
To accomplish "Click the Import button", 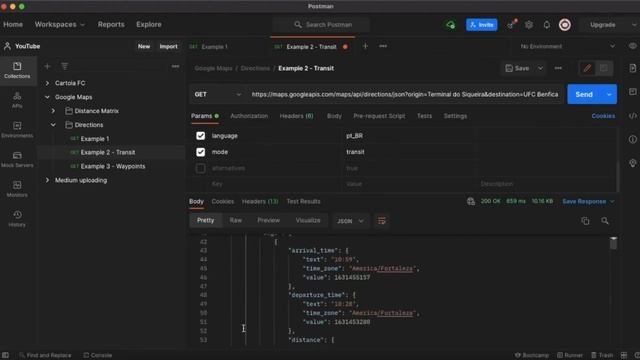I will [x=169, y=47].
